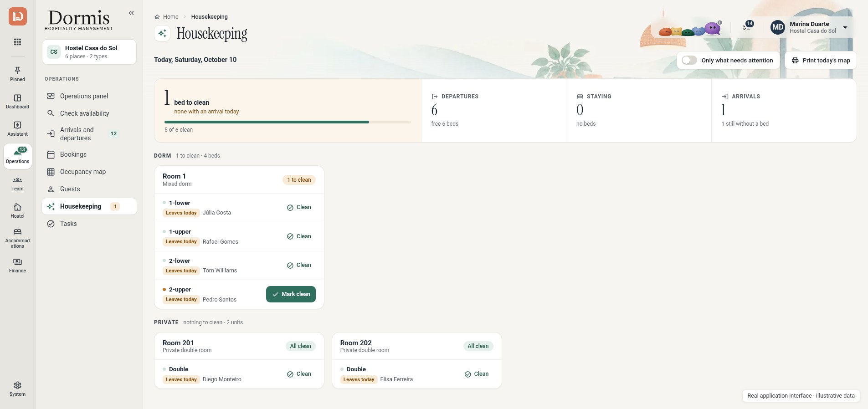This screenshot has width=868, height=409.
Task: Open the colorful chat mascots widget
Action: pyautogui.click(x=691, y=30)
